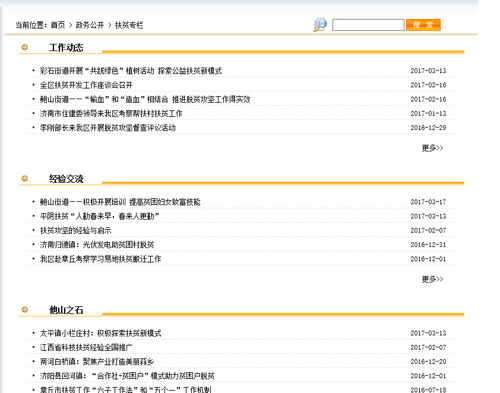Click the magnifier search icon
Screen dimensions: 500x393
pos(320,25)
